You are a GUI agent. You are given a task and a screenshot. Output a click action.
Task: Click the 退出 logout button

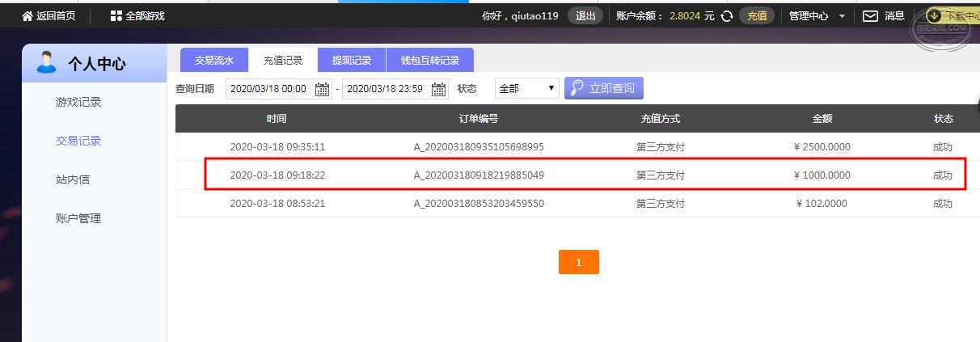(x=585, y=16)
